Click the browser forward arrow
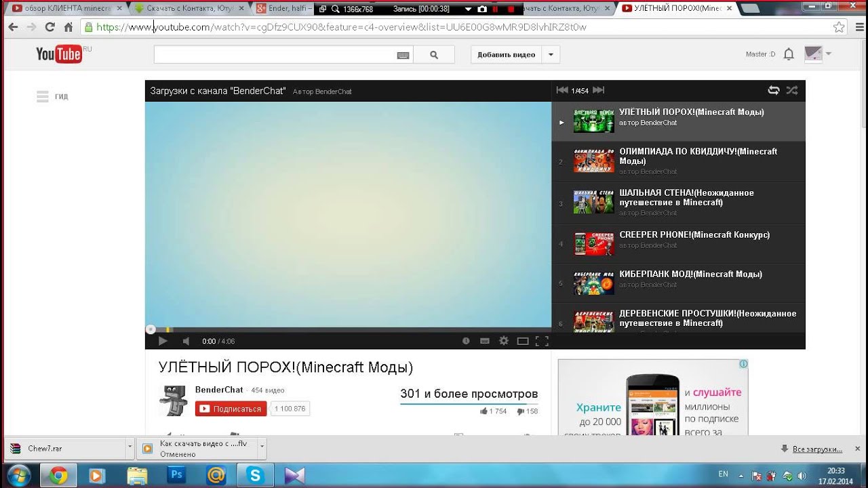Screen dimensions: 868x488 pos(31,27)
